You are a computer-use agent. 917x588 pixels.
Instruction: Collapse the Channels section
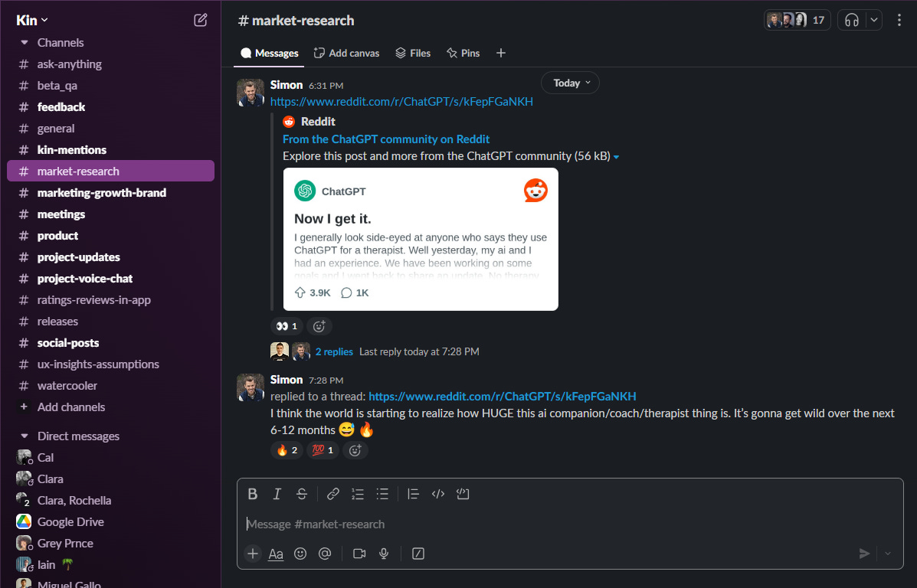point(24,43)
